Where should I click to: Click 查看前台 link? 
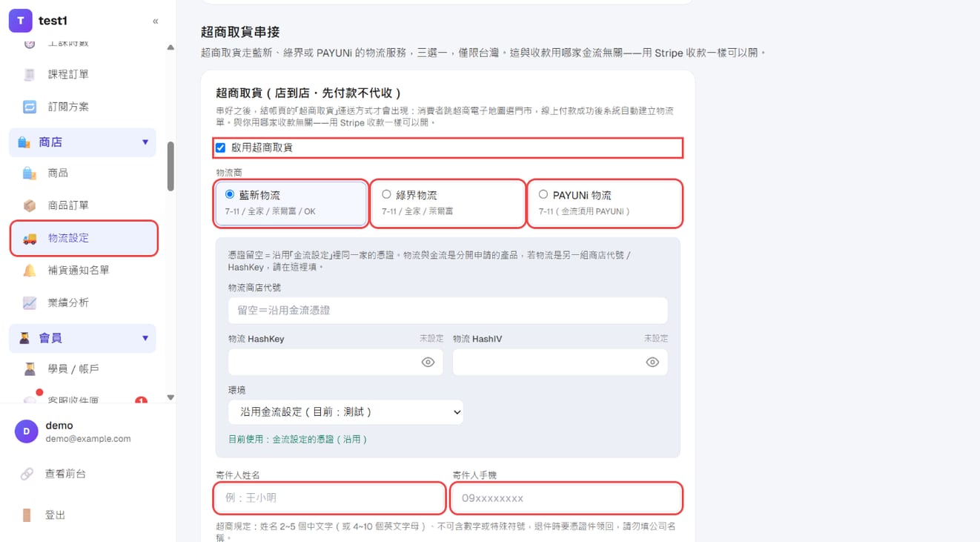click(65, 474)
